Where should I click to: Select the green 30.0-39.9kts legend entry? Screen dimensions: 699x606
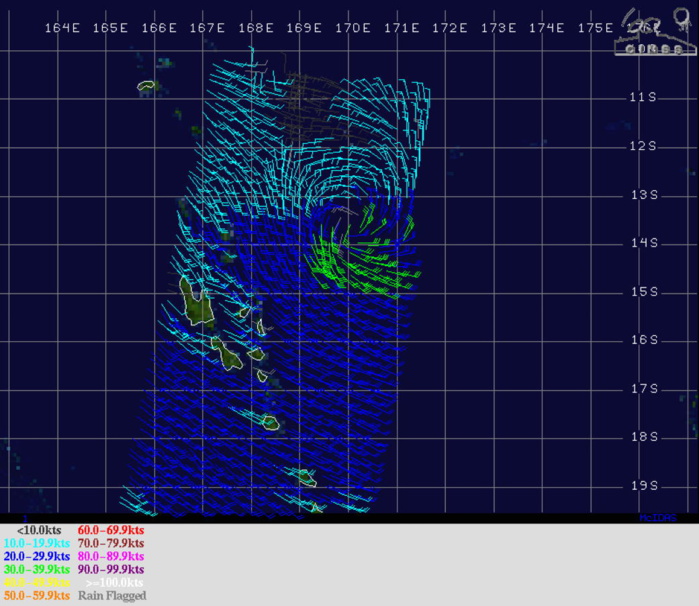point(36,568)
